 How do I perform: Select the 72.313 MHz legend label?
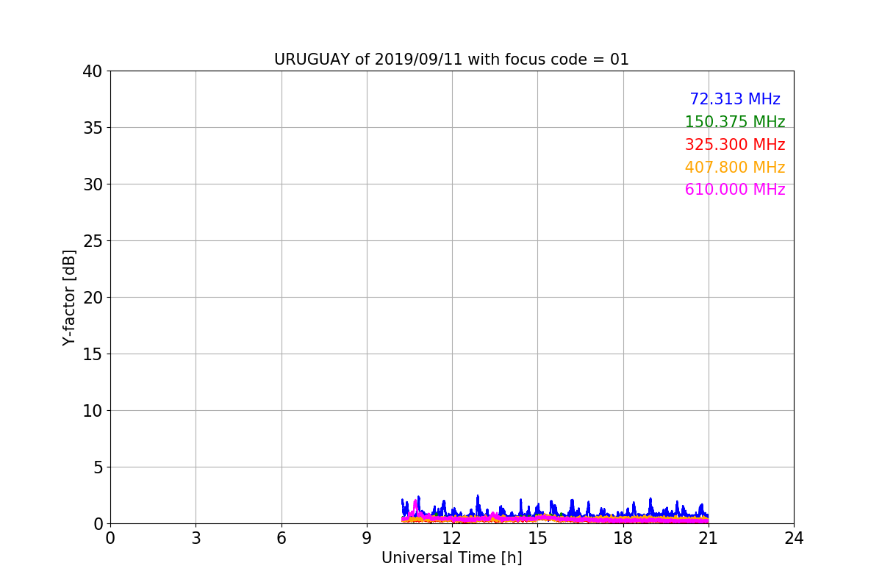pos(735,99)
